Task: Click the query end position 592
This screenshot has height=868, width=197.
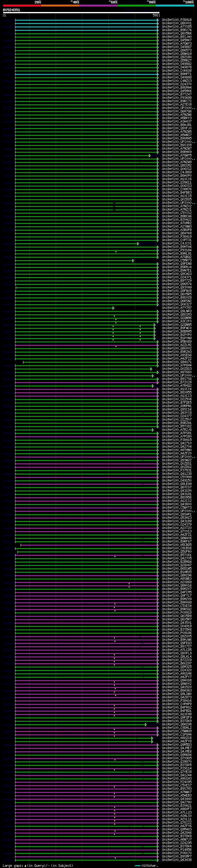Action: coord(155,15)
